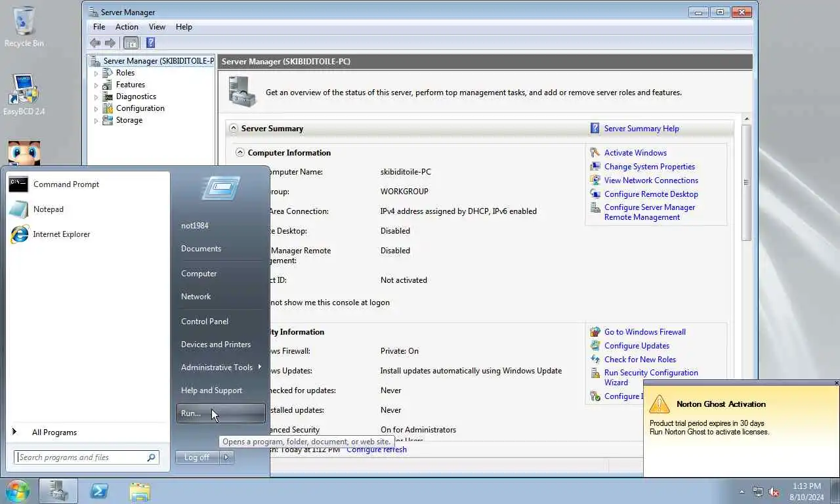Open Devices and Printers
This screenshot has width=840, height=504.
[x=221, y=345]
